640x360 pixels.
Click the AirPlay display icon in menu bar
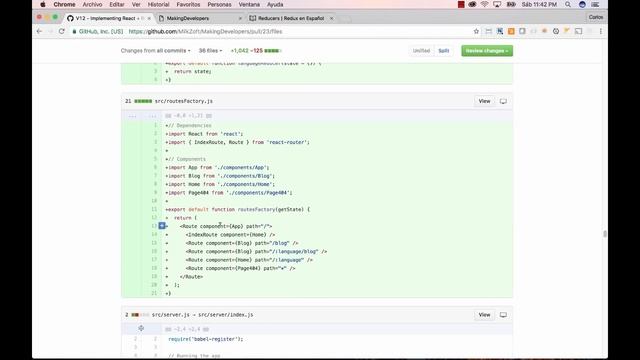pyautogui.click(x=497, y=4)
